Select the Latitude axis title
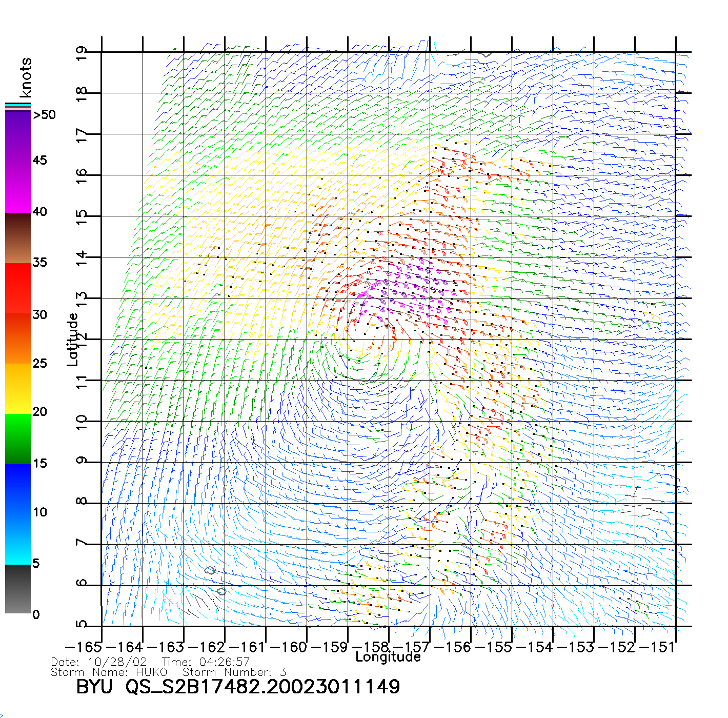Viewport: 728px width, 718px height. click(73, 340)
